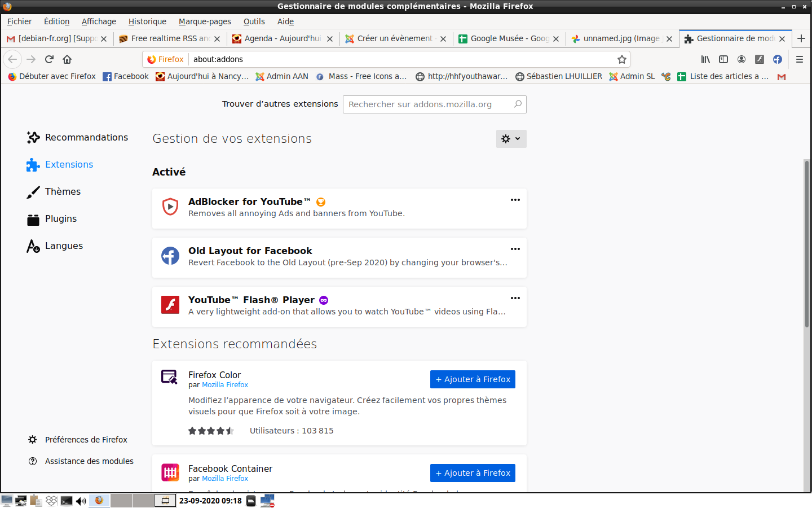Open the extension tools gear dropdown

coord(511,139)
